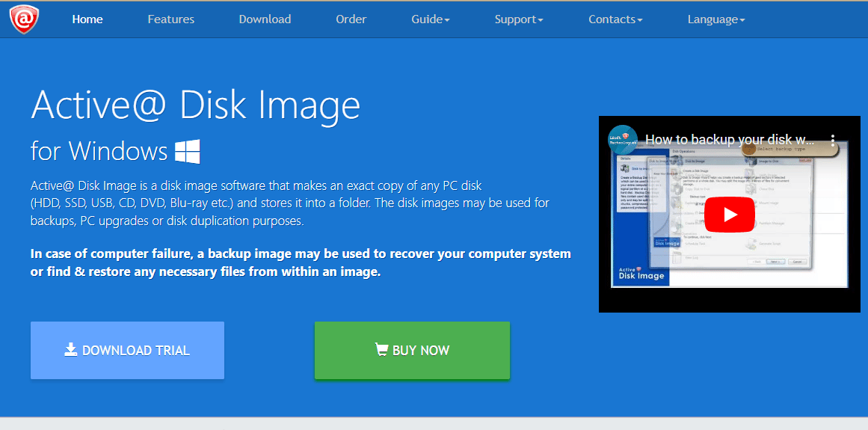
Task: Click the bold 'In case of computer failure' paragraph
Action: click(x=301, y=263)
